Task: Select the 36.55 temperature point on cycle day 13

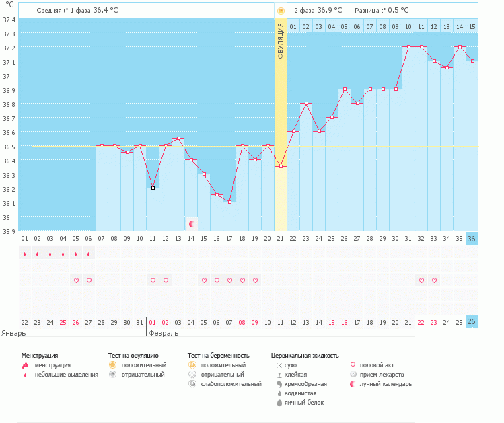Action: (x=178, y=138)
